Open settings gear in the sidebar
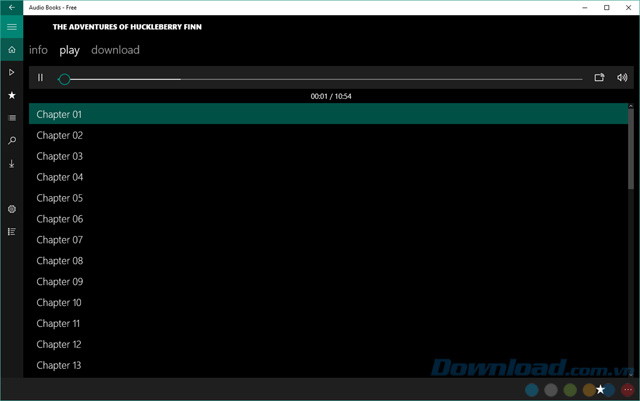This screenshot has height=401, width=640. pos(11,209)
